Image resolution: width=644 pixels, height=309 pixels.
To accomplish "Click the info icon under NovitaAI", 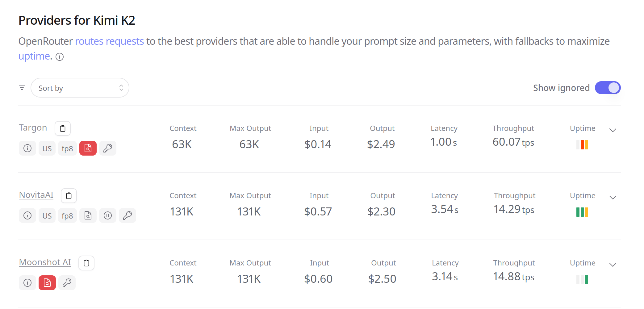I will [27, 215].
